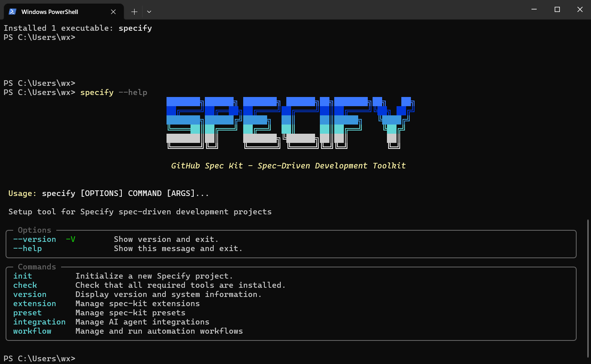Click the 'check' command name
The image size is (591, 364).
point(25,285)
